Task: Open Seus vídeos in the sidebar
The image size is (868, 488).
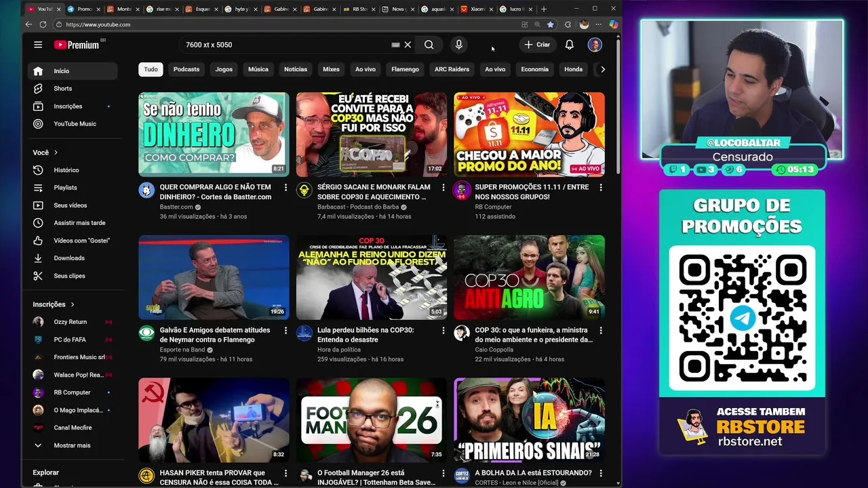Action: tap(73, 205)
